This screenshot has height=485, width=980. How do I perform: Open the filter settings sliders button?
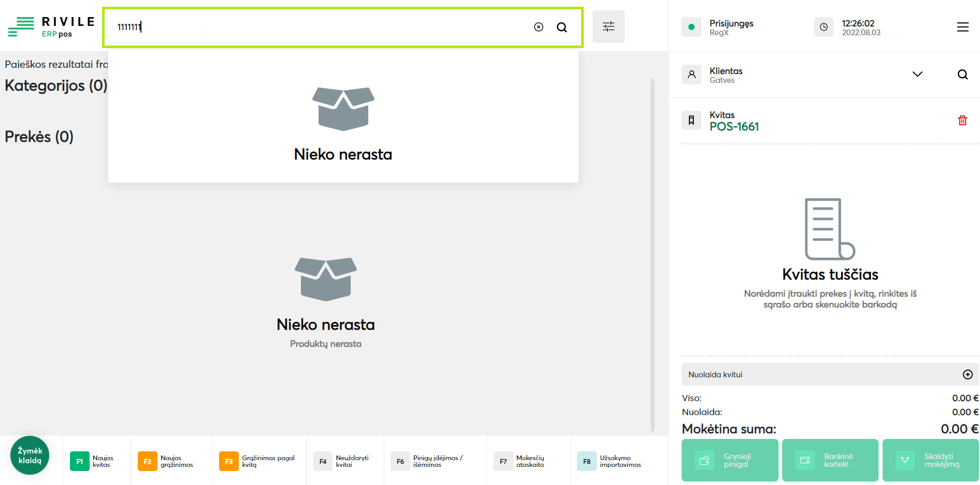coord(608,26)
